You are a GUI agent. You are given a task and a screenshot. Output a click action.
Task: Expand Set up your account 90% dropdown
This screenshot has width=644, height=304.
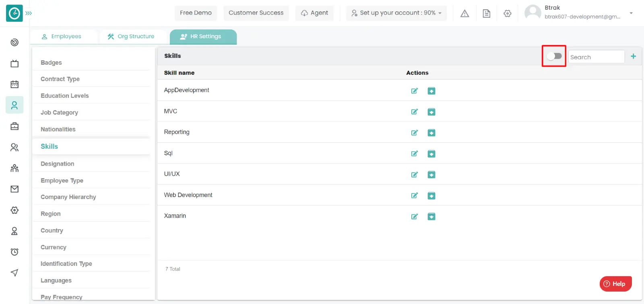396,13
